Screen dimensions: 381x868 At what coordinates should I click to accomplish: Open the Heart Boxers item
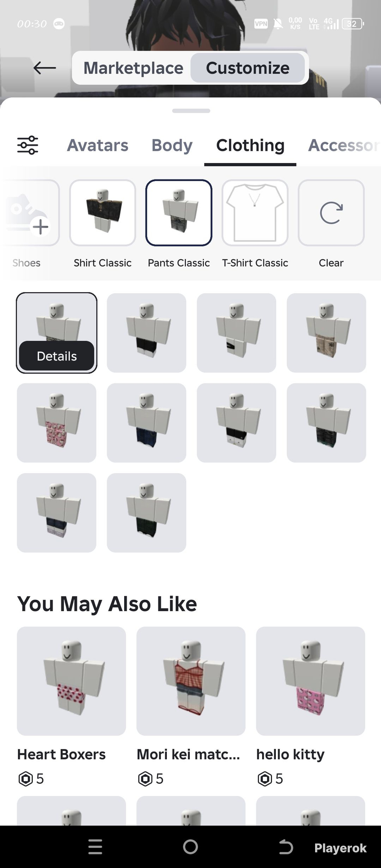(71, 681)
